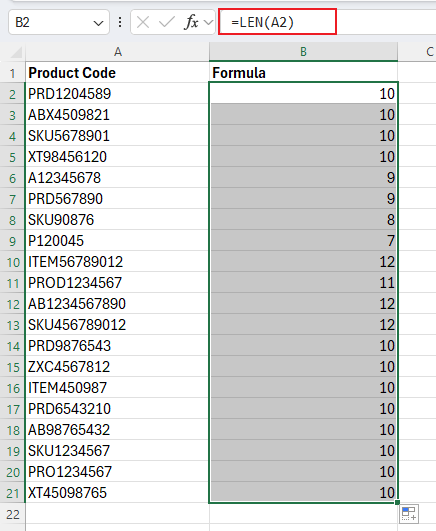Viewport: 436px width, 531px height.
Task: Select column B header
Action: pyautogui.click(x=304, y=52)
